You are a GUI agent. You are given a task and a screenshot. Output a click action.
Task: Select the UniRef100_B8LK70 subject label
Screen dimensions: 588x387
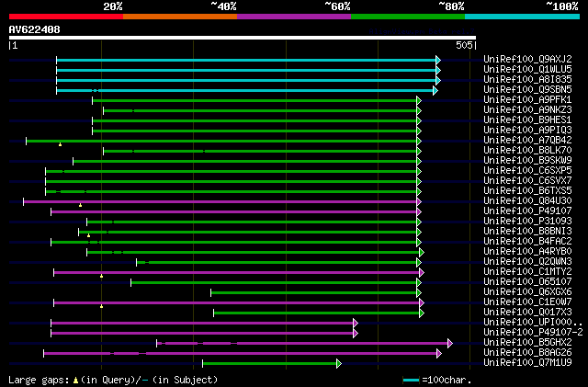pos(527,151)
